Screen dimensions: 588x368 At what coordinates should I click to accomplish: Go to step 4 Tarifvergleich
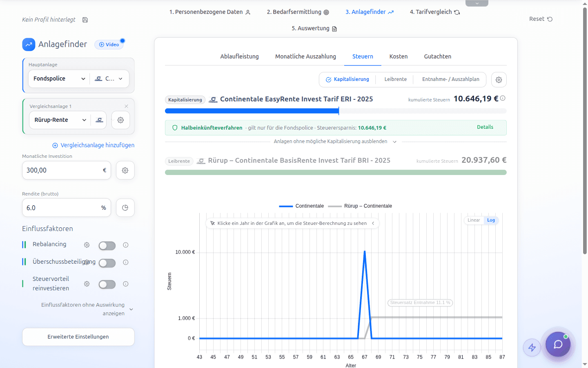click(x=435, y=12)
